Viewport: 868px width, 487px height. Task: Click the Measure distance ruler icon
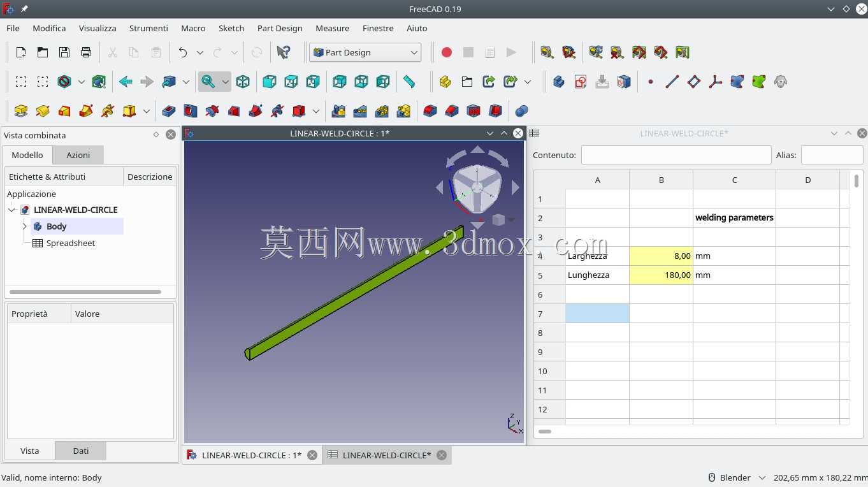tap(409, 82)
